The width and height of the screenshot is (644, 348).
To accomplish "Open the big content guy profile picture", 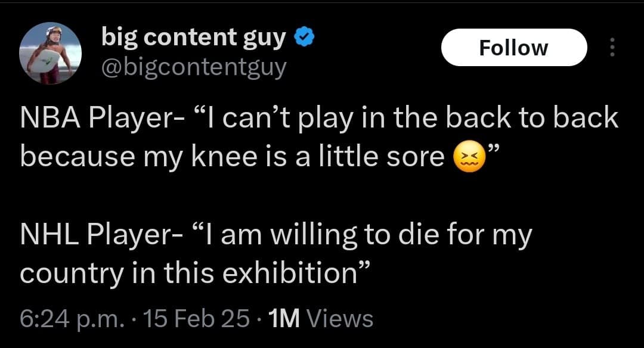I will [x=51, y=55].
